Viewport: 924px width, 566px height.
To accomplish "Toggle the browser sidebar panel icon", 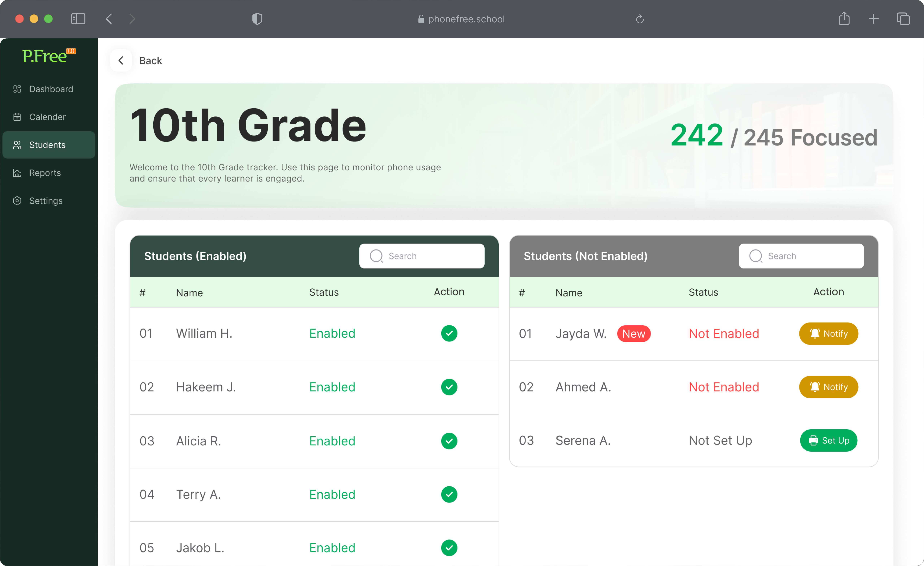I will [x=78, y=19].
